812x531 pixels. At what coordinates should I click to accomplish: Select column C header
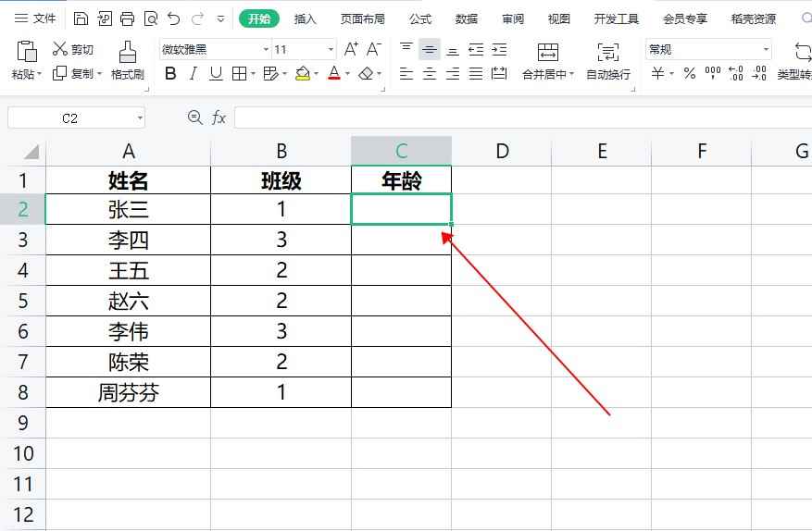click(x=401, y=151)
